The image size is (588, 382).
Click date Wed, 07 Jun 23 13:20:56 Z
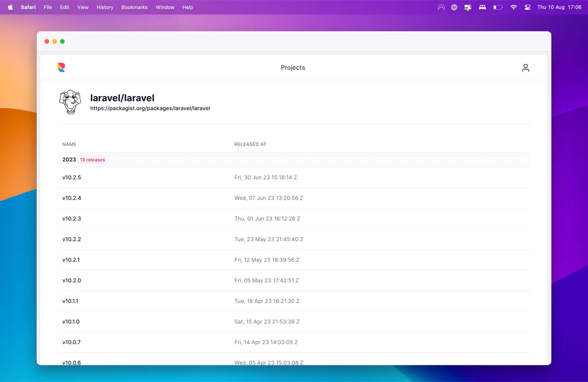pyautogui.click(x=269, y=198)
